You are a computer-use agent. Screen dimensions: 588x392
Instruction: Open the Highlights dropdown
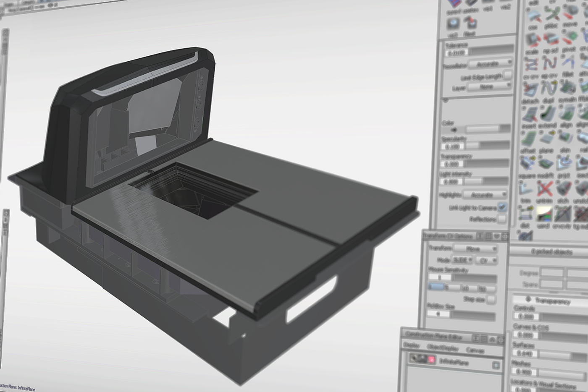tap(485, 195)
